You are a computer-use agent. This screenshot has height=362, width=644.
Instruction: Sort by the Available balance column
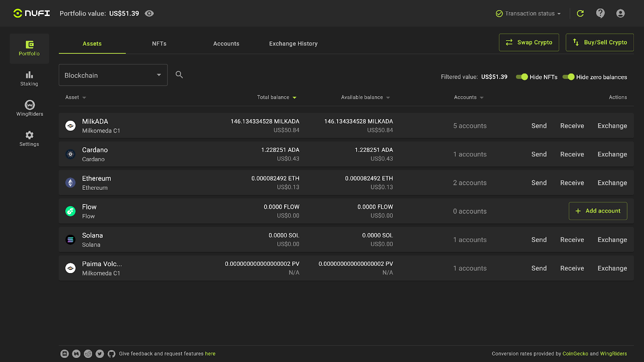click(365, 97)
